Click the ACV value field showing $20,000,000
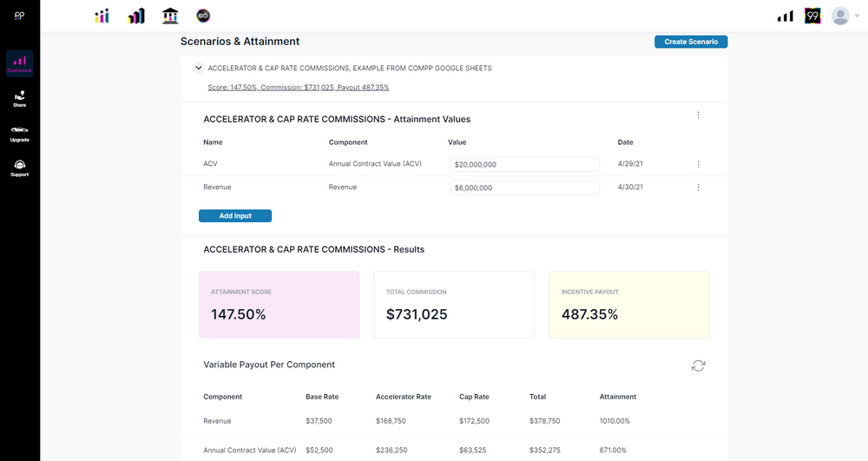Image resolution: width=868 pixels, height=461 pixels. coord(525,164)
